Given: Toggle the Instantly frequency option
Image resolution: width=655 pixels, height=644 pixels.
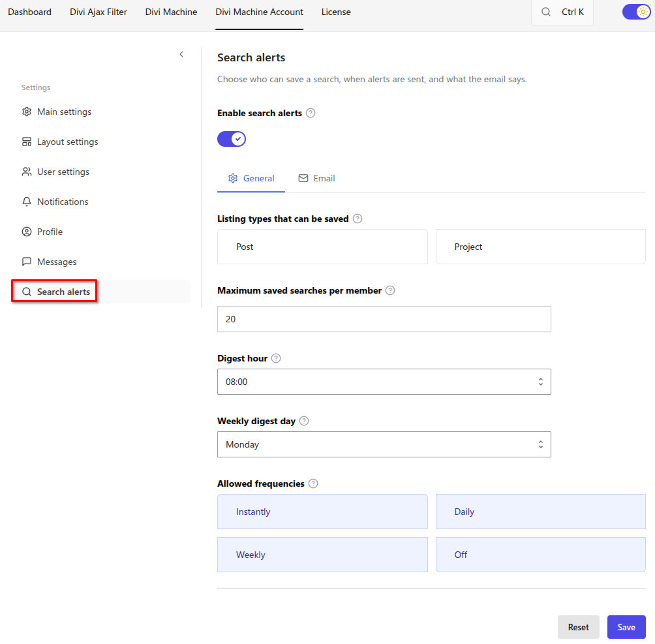Looking at the screenshot, I should point(322,512).
